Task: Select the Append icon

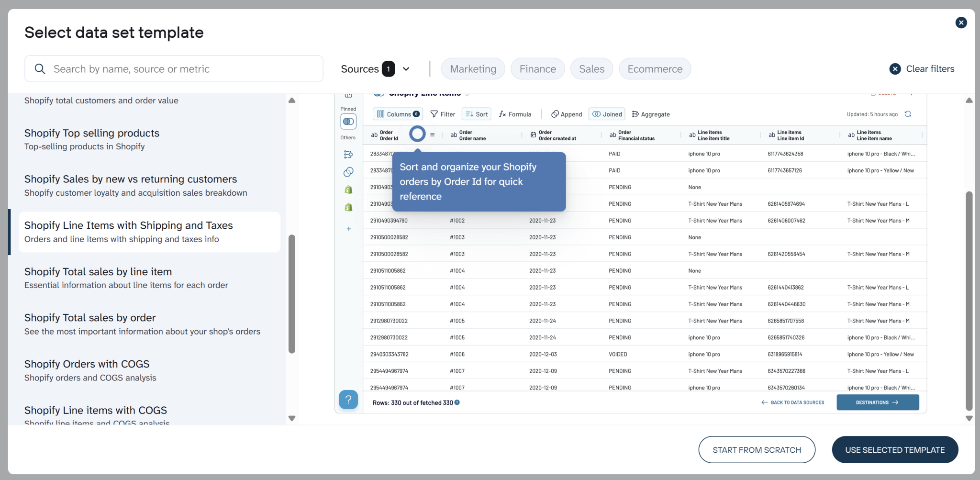Action: point(566,114)
